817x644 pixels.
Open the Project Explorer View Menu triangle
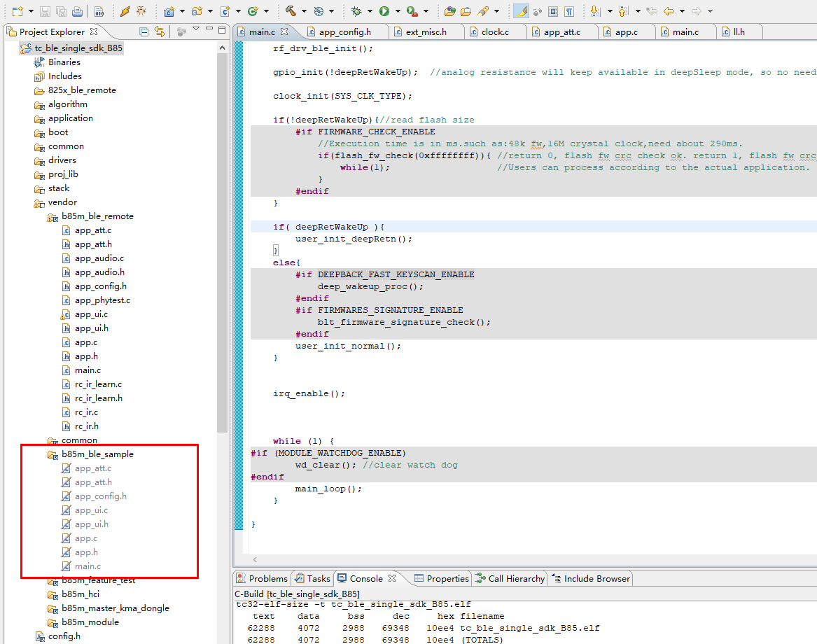tap(196, 29)
